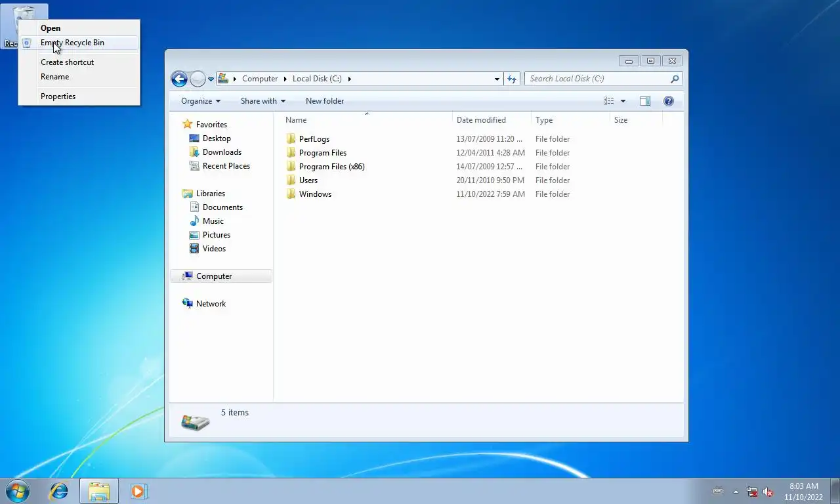Sort by the Name column header
This screenshot has height=504, width=840.
point(366,120)
